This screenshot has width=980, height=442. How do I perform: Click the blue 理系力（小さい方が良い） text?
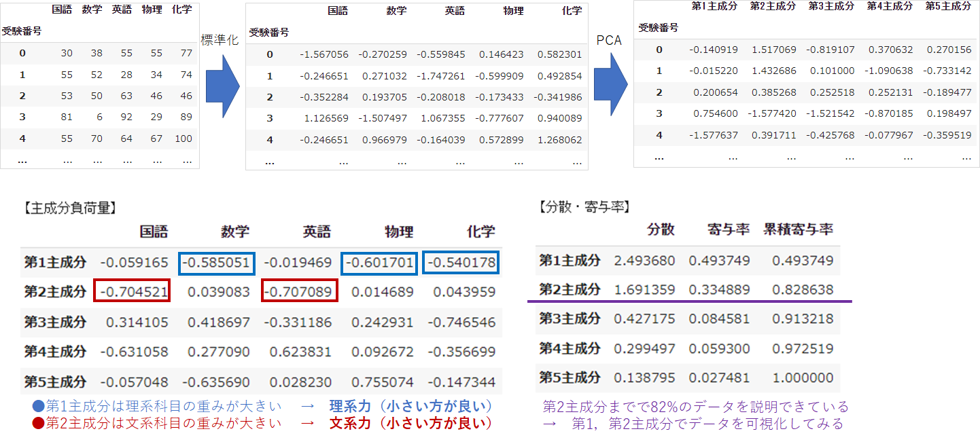pyautogui.click(x=410, y=406)
